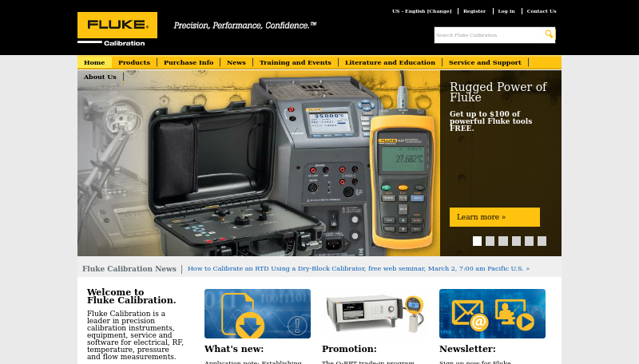Click the search magnifier icon
Image resolution: width=639 pixels, height=364 pixels.
coord(549,34)
